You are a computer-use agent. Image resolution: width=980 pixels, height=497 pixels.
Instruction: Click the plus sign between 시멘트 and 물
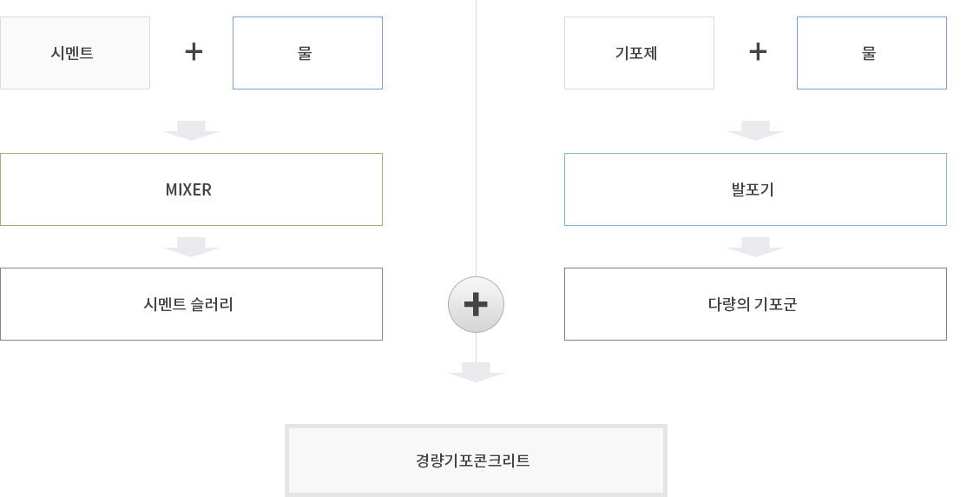click(194, 52)
